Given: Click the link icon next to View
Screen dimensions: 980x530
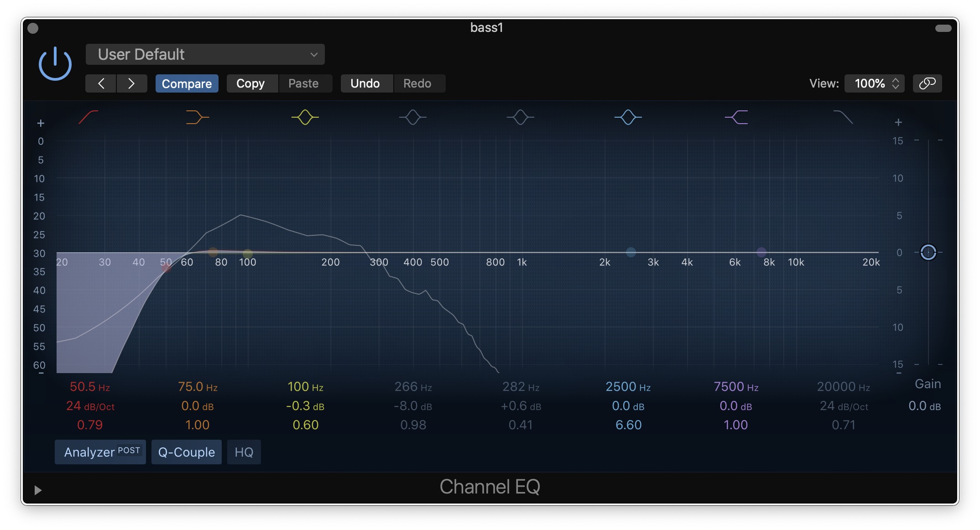Looking at the screenshot, I should point(927,83).
